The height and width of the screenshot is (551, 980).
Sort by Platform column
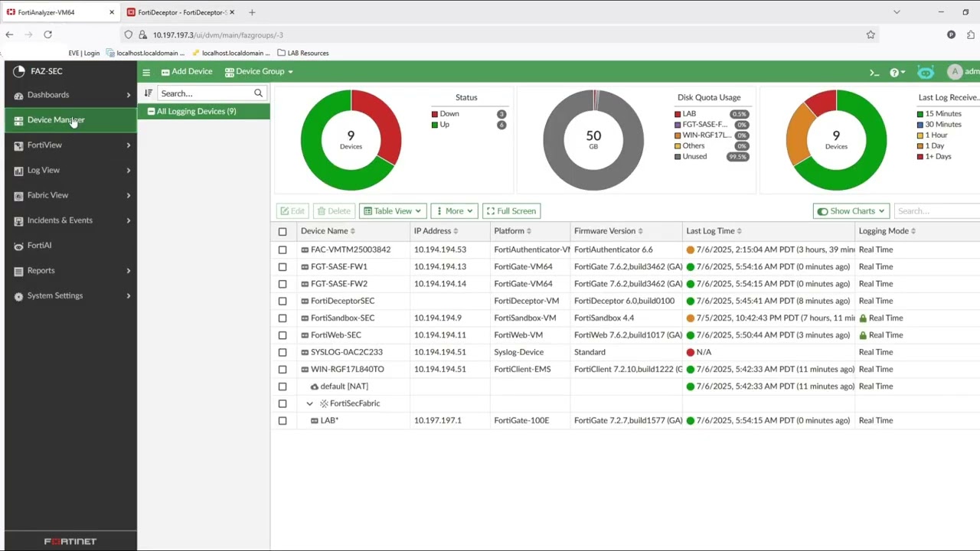[x=512, y=231]
